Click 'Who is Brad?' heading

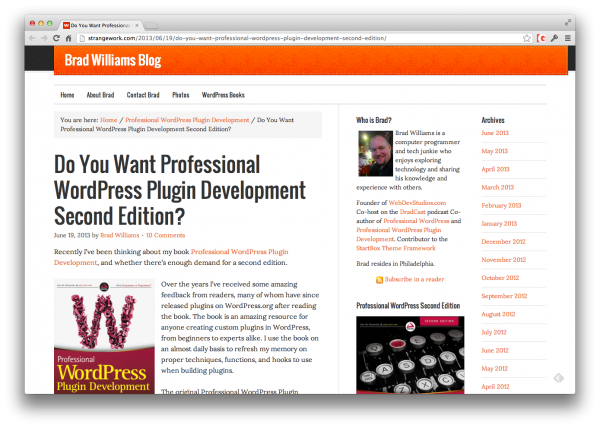click(373, 120)
